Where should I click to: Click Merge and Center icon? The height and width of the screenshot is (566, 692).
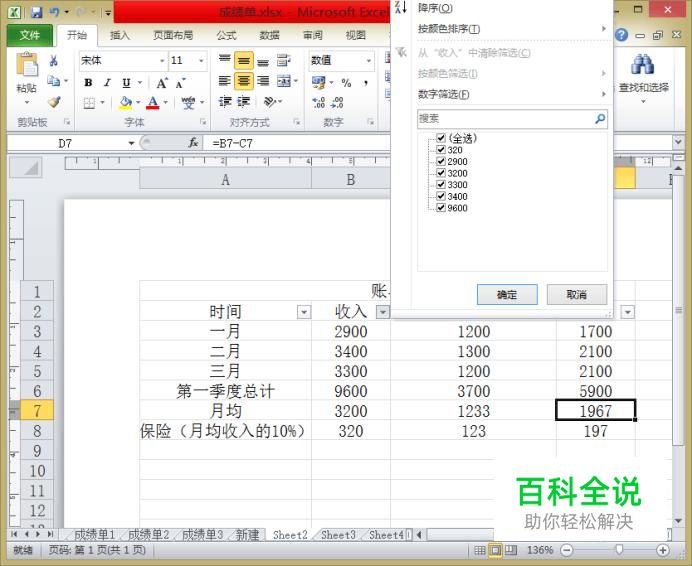click(284, 81)
